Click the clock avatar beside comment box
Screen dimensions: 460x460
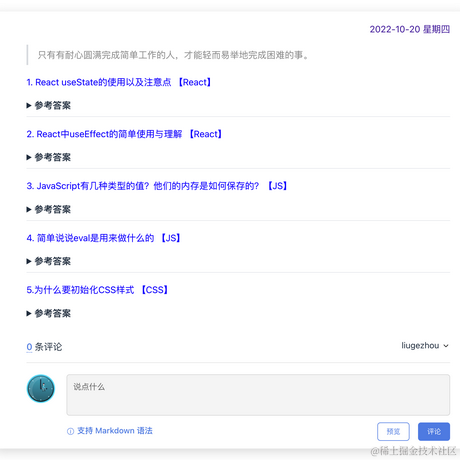coord(41,388)
